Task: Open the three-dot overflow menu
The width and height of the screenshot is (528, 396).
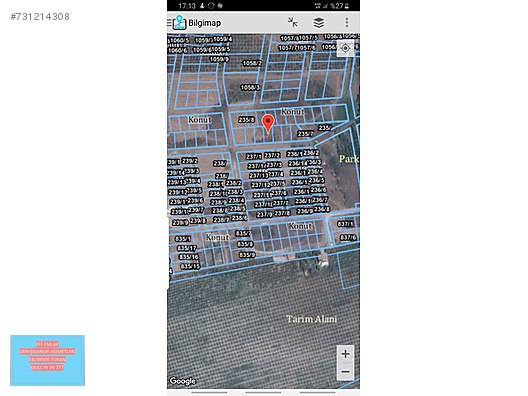Action: (x=347, y=23)
